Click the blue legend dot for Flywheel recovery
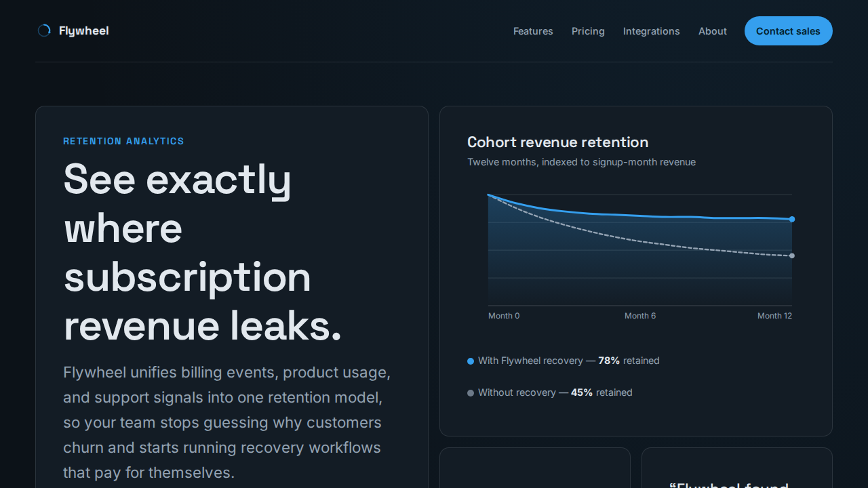The image size is (868, 488). point(471,361)
